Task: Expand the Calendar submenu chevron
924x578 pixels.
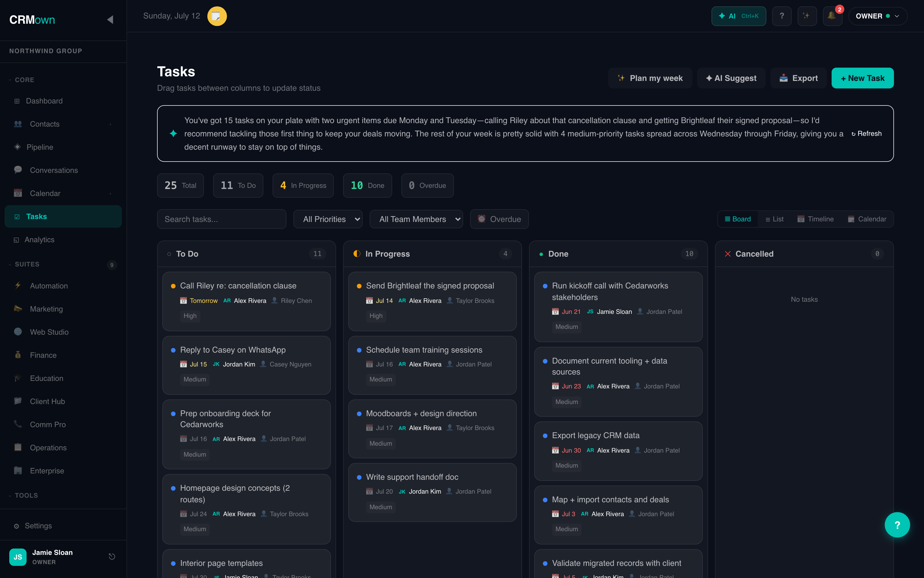Action: coord(110,193)
